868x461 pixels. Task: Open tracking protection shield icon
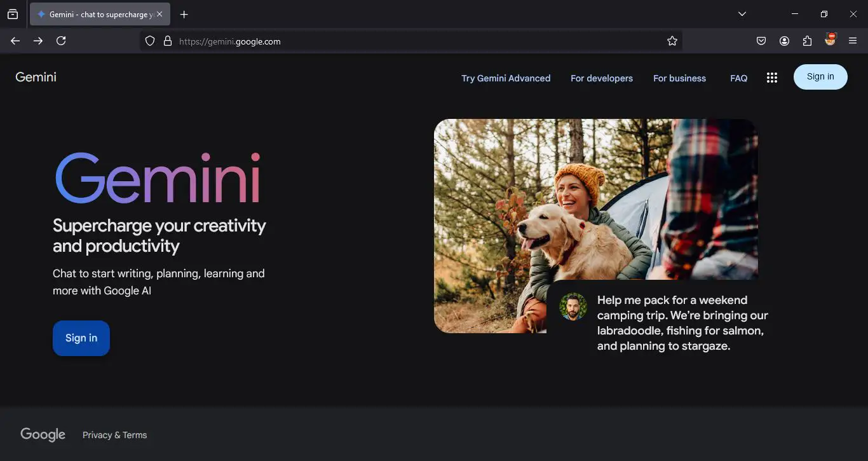pyautogui.click(x=150, y=41)
